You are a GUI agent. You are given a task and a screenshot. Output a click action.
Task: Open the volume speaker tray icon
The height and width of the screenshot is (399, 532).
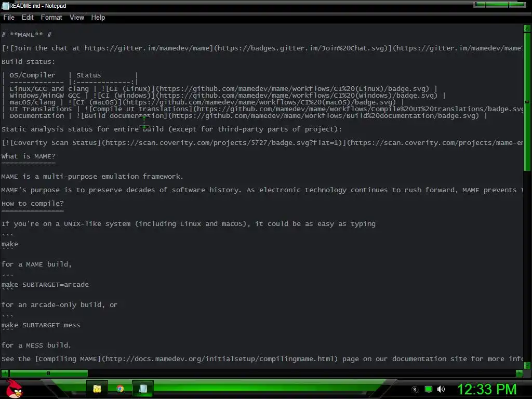click(x=441, y=389)
